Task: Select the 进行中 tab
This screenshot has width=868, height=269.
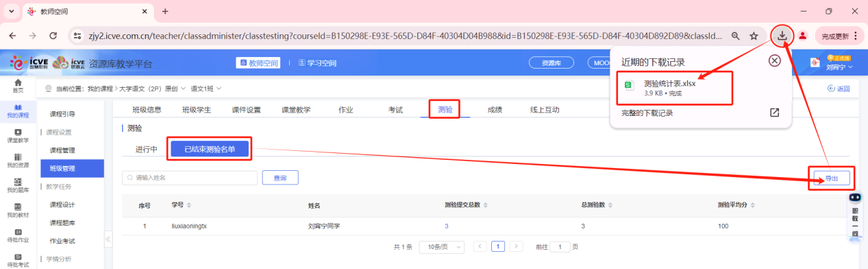Action: [x=146, y=150]
